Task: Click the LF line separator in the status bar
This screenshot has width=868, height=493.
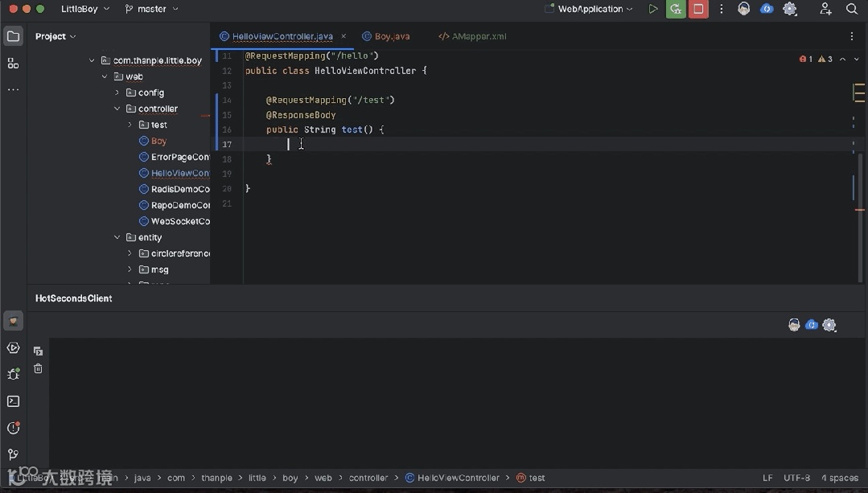Action: pyautogui.click(x=767, y=478)
